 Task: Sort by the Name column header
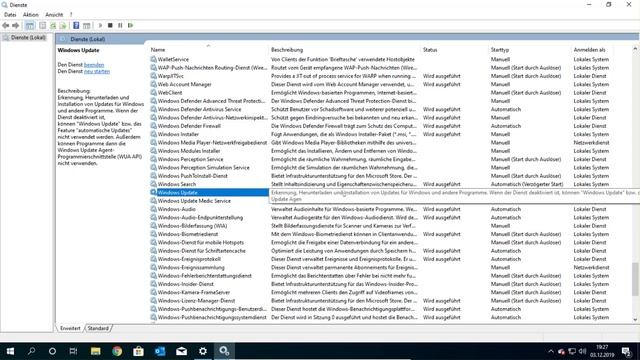[208, 50]
